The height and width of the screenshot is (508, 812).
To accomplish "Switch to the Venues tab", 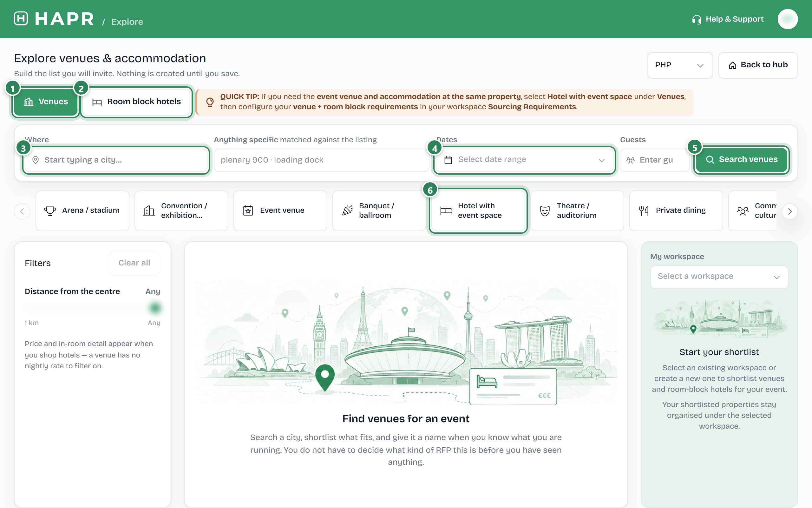I will [46, 102].
